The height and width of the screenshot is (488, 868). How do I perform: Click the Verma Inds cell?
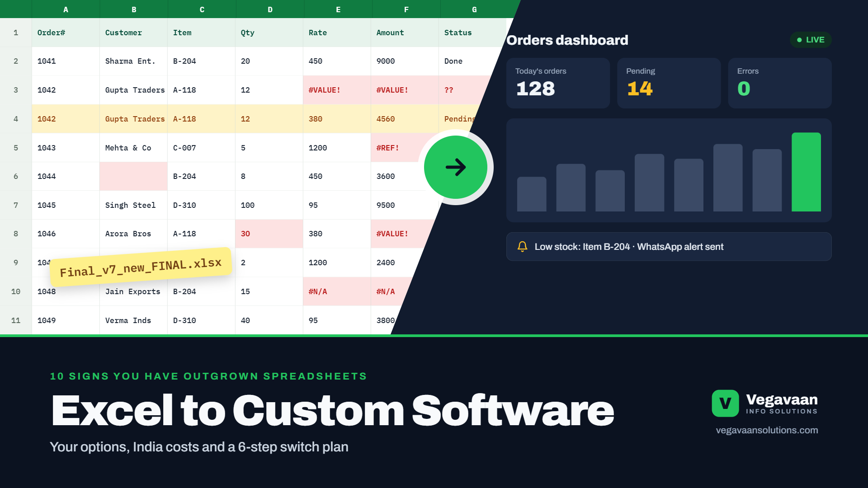pos(133,320)
